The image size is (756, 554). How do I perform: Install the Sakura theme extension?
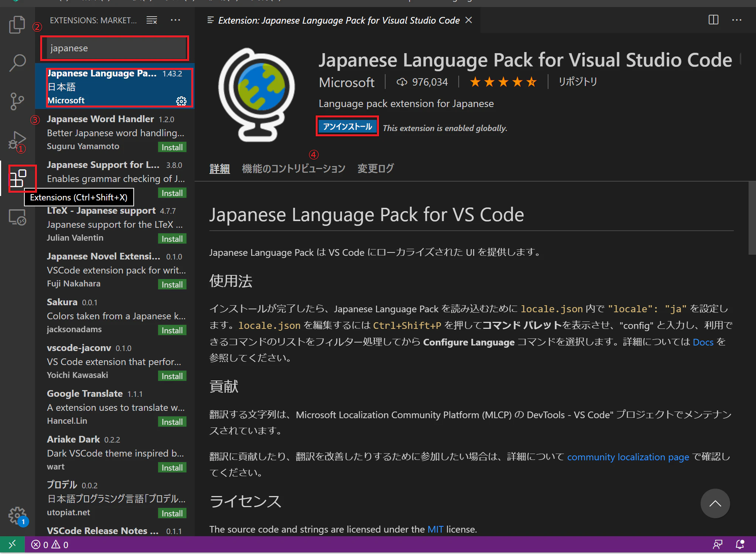(x=172, y=330)
